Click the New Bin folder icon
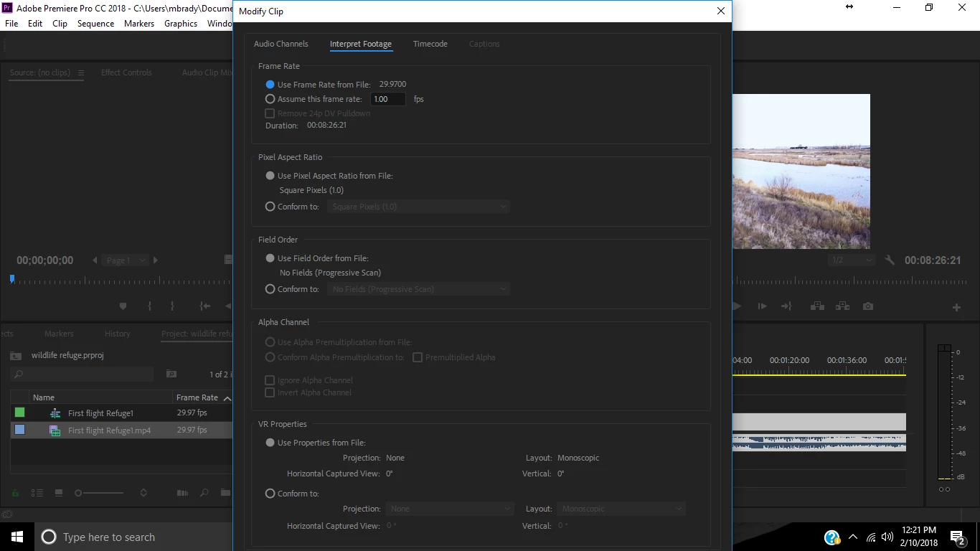 pyautogui.click(x=225, y=493)
